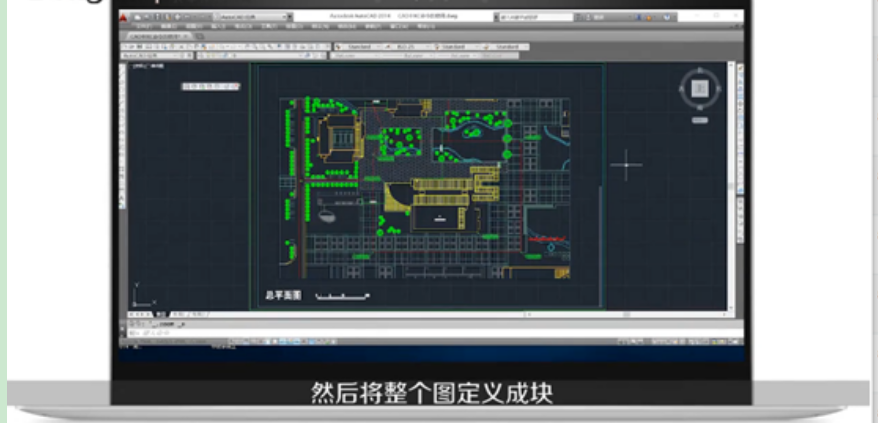The height and width of the screenshot is (423, 878).
Task: Click the title bar search input field
Action: 536,17
